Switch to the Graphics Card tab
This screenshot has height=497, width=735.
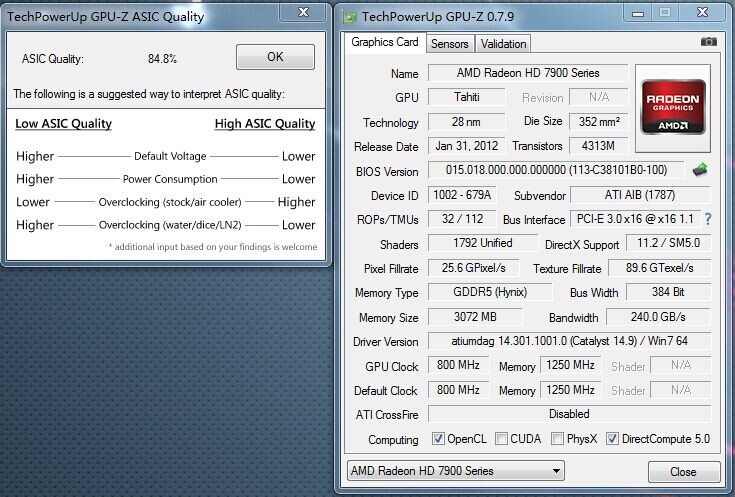point(385,42)
